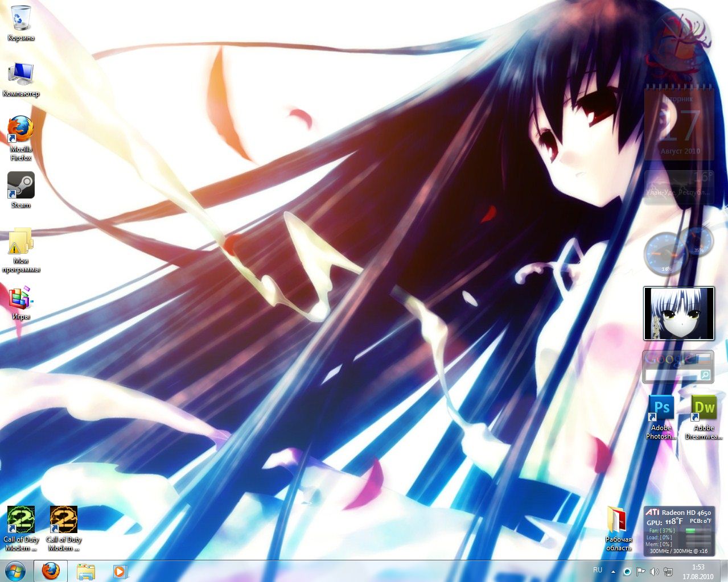This screenshot has width=728, height=582.
Task: Select the orange Call of Duty Modern shortcut
Action: [64, 529]
